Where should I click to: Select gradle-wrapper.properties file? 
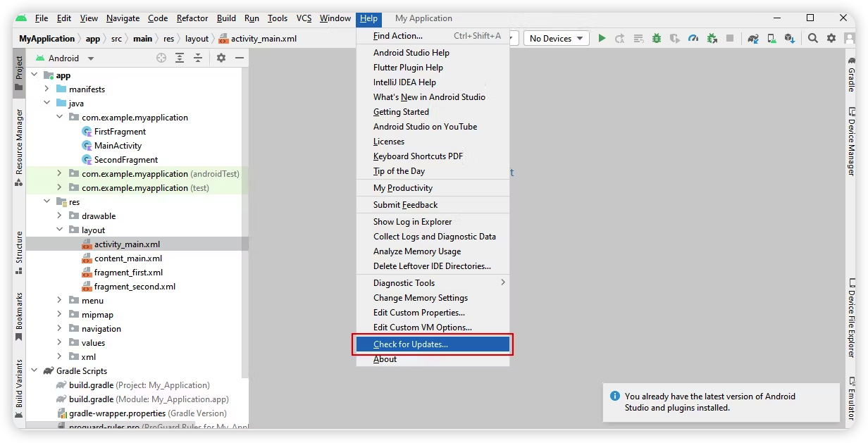point(142,413)
